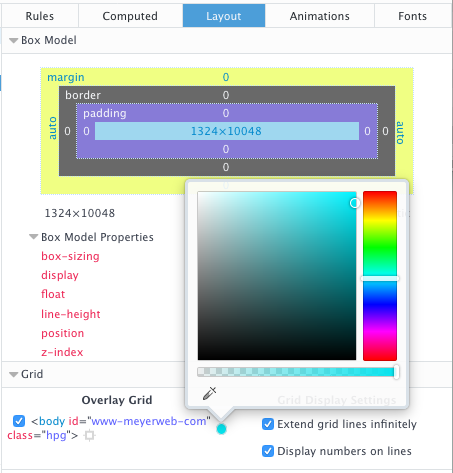This screenshot has height=473, width=453.
Task: Click the box-sizing property
Action: (70, 256)
